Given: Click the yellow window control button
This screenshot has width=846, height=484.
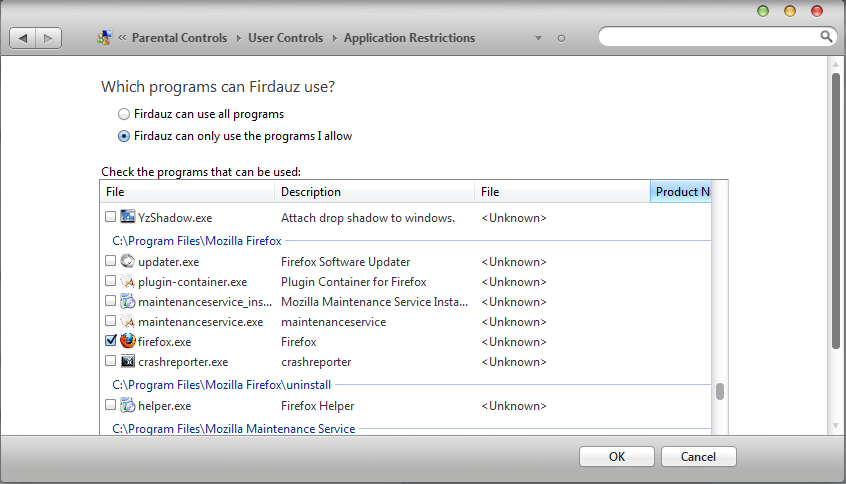Looking at the screenshot, I should click(x=790, y=11).
